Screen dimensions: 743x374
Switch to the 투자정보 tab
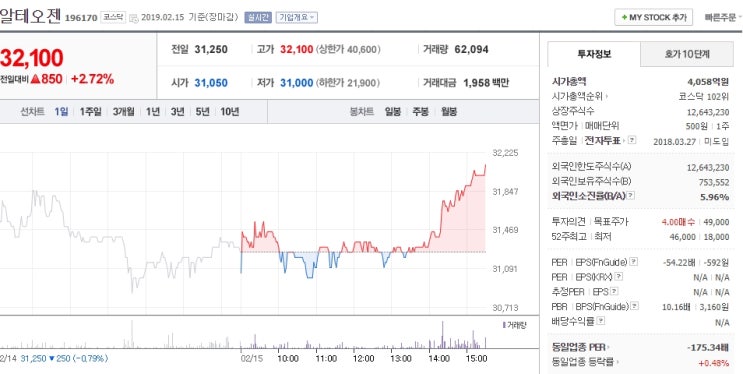[x=594, y=54]
